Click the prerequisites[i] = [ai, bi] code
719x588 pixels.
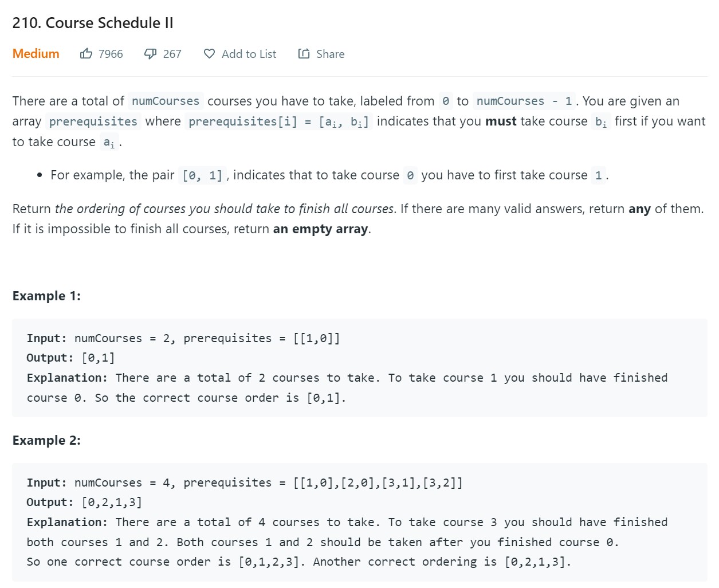[278, 121]
